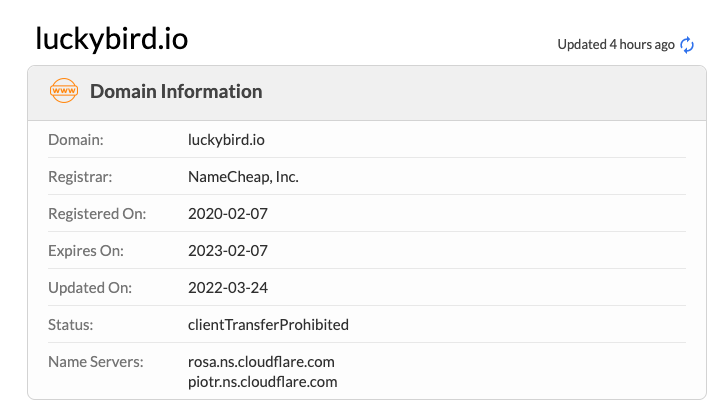Viewport: 723px width, 413px height.
Task: Click the Status: field label
Action: click(71, 324)
